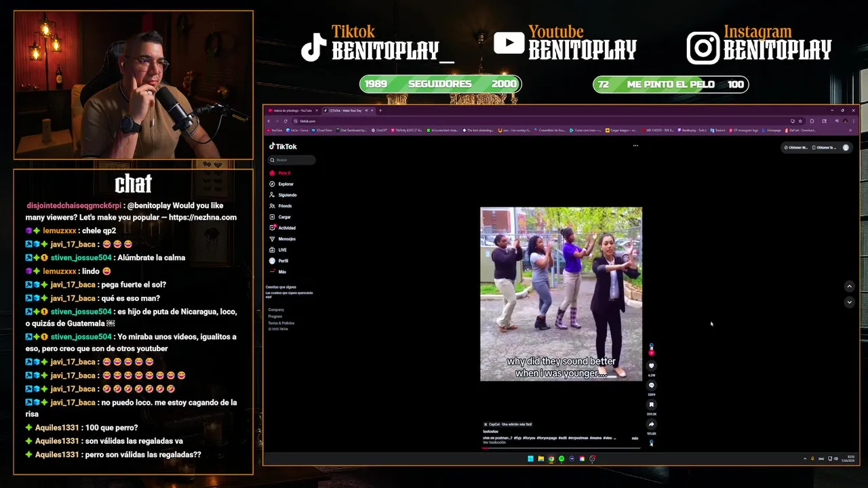Switch to the YouTube browser tab
868x488 pixels.
pyautogui.click(x=293, y=110)
